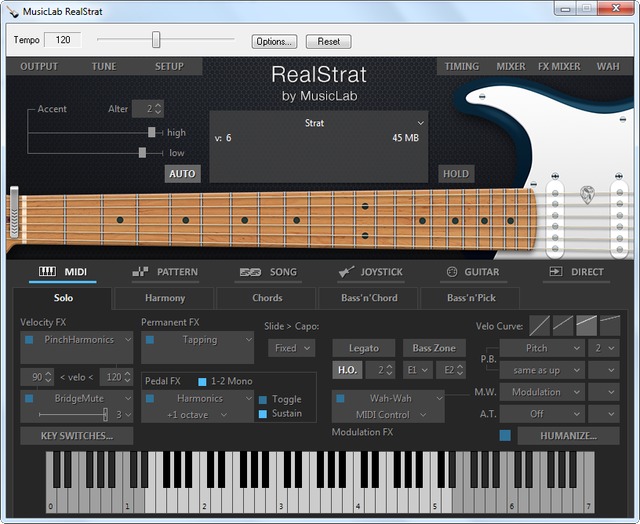Enable the PinchHarmonics velocity FX checkbox

(x=29, y=340)
